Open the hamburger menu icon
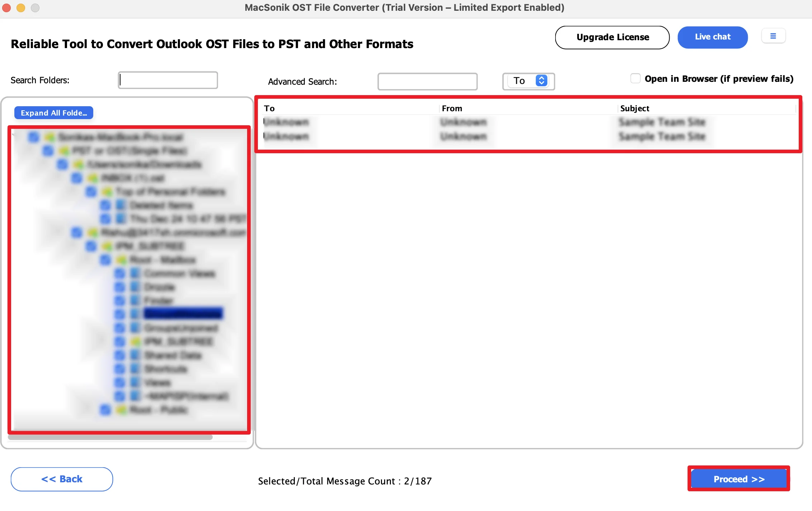Image resolution: width=812 pixels, height=511 pixels. (x=773, y=36)
